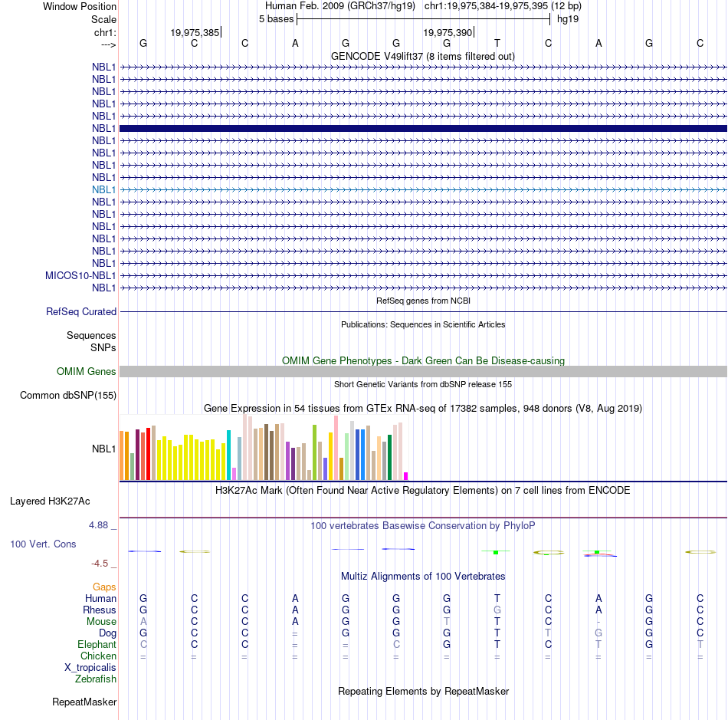Open 'Multiz Alignments of 100 Vertebrates' title

(423, 577)
